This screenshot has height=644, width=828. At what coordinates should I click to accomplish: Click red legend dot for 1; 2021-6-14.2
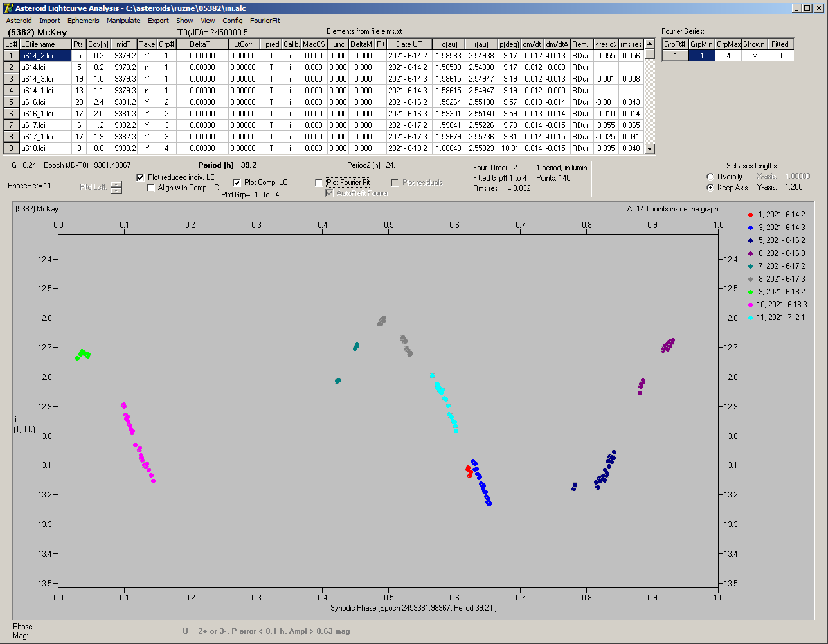(751, 215)
